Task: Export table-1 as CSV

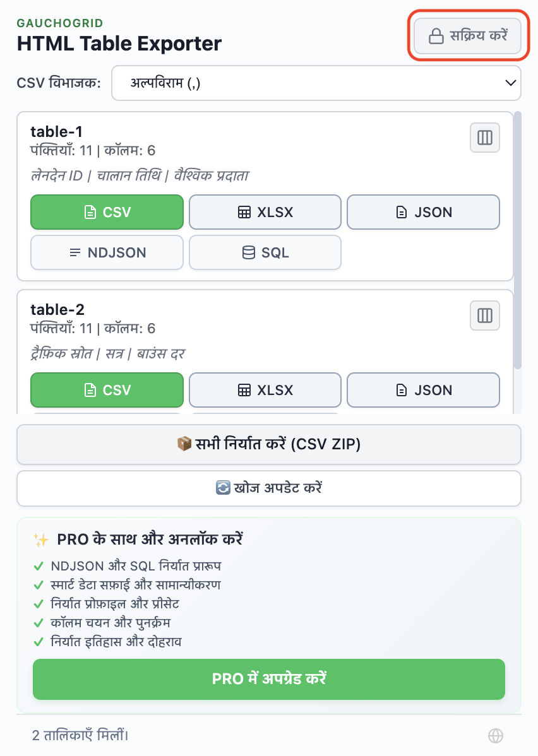Action: point(107,212)
